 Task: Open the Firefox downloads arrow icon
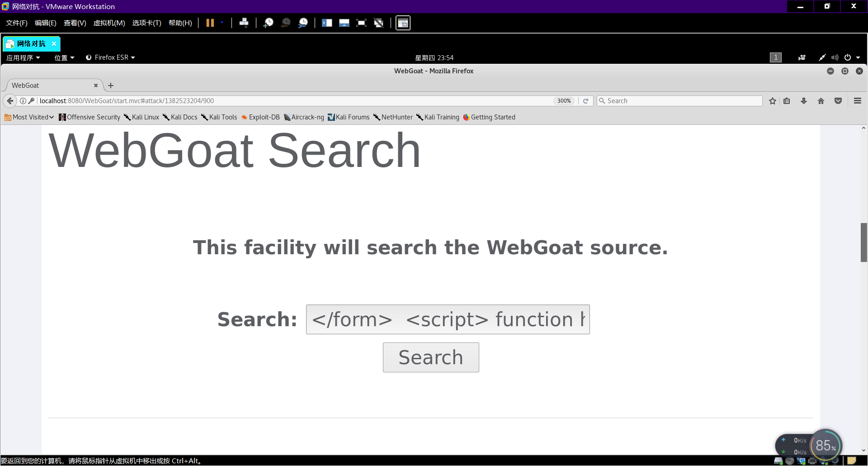(804, 101)
